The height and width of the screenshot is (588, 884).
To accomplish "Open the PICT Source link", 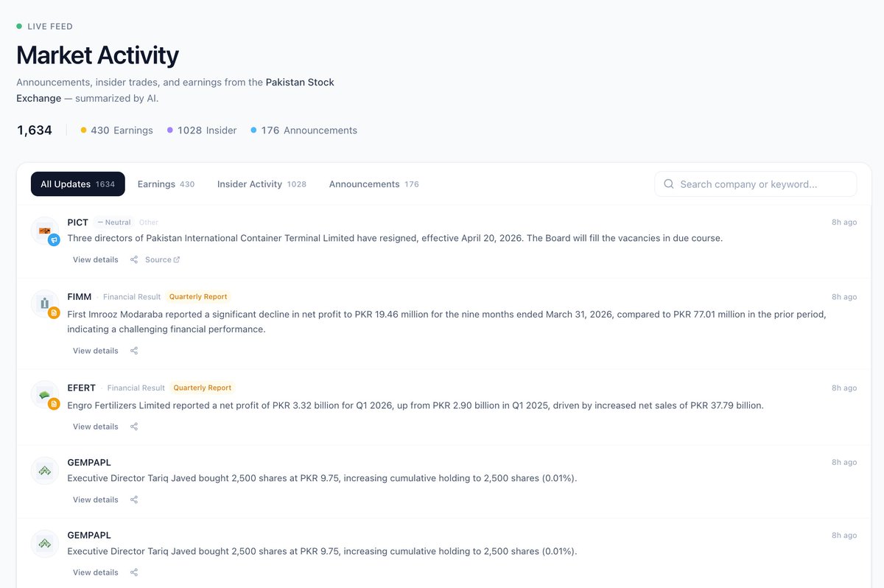I will tap(162, 259).
